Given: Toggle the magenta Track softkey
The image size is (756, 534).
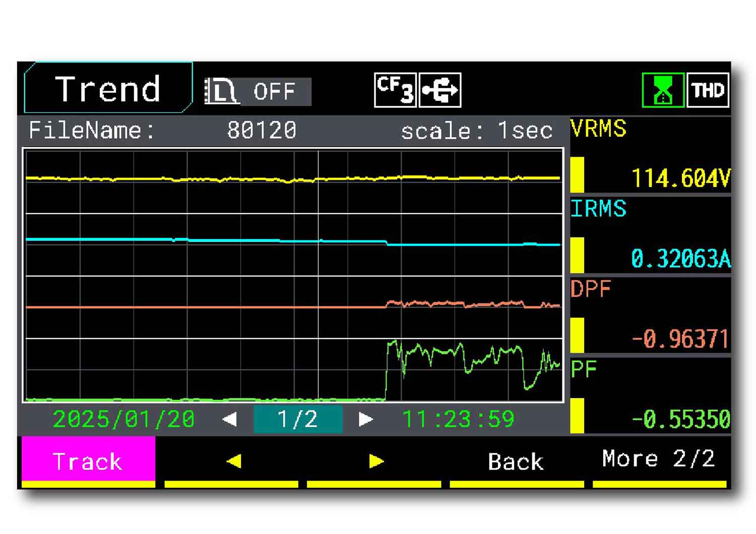Looking at the screenshot, I should tap(88, 462).
